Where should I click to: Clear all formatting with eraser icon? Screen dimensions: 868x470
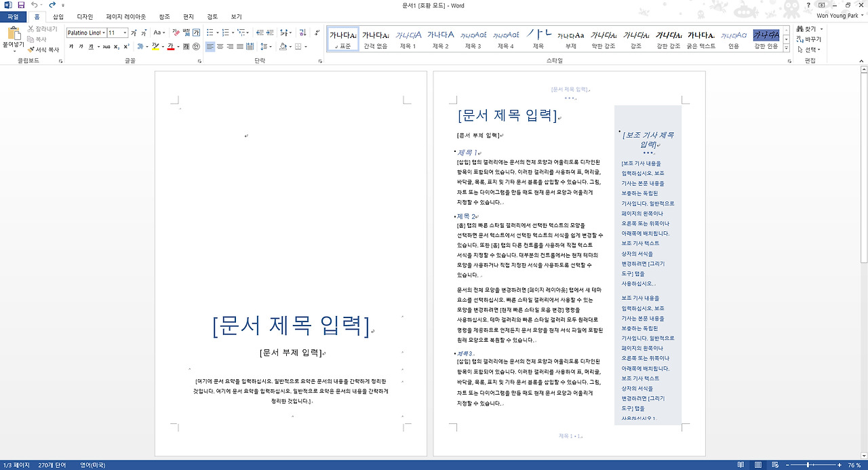tap(176, 33)
